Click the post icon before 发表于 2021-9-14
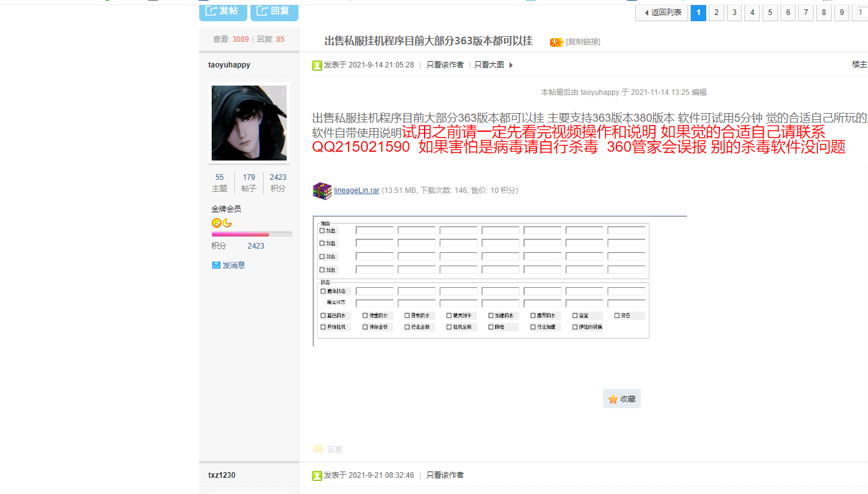Image resolution: width=868 pixels, height=494 pixels. point(317,66)
